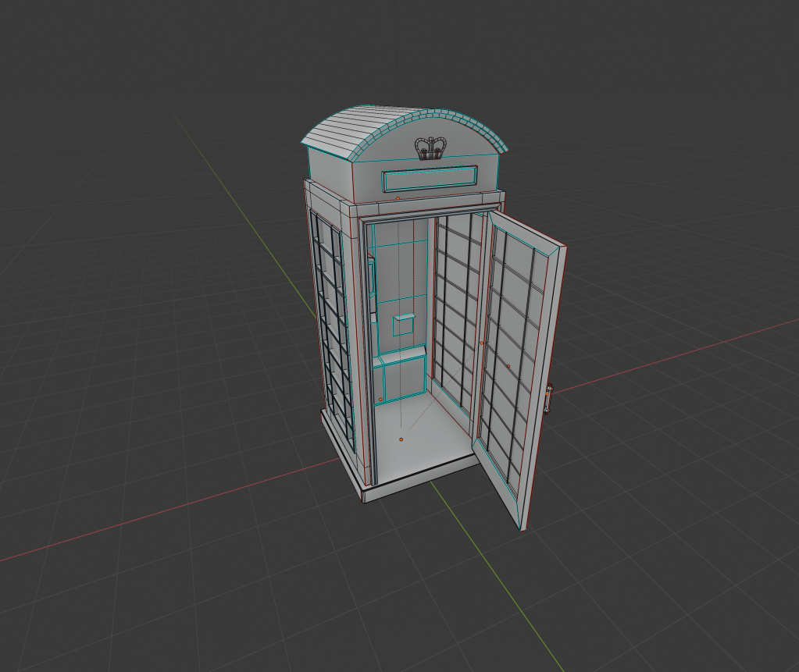Click the left exterior window wall

tap(332, 328)
